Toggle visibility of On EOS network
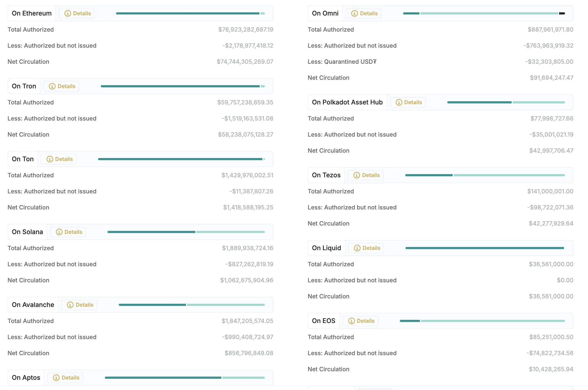This screenshot has height=390, width=588. [x=323, y=320]
